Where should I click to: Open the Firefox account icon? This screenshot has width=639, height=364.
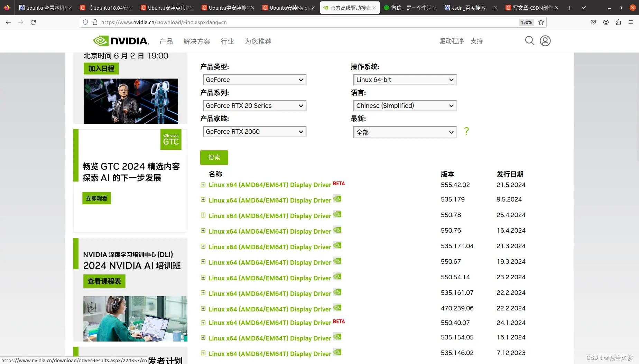[x=606, y=22]
